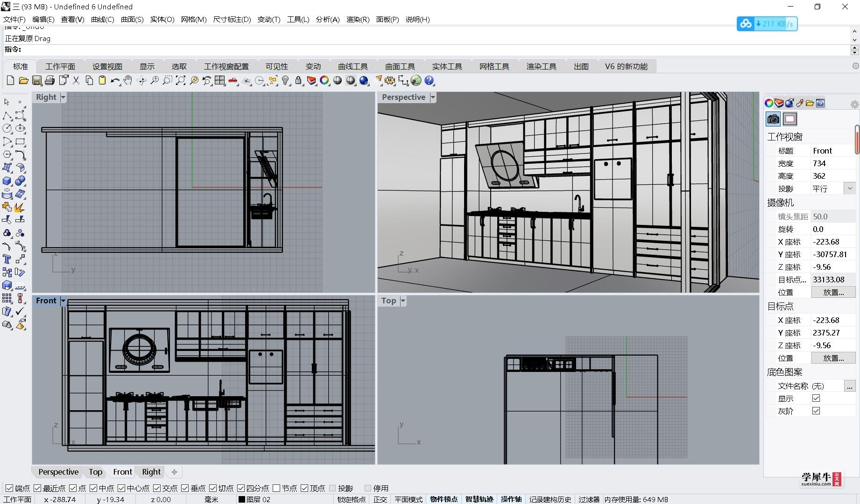Toggle the 显示 checkbox in 底色图案
Image resolution: width=860 pixels, height=504 pixels.
tap(816, 398)
